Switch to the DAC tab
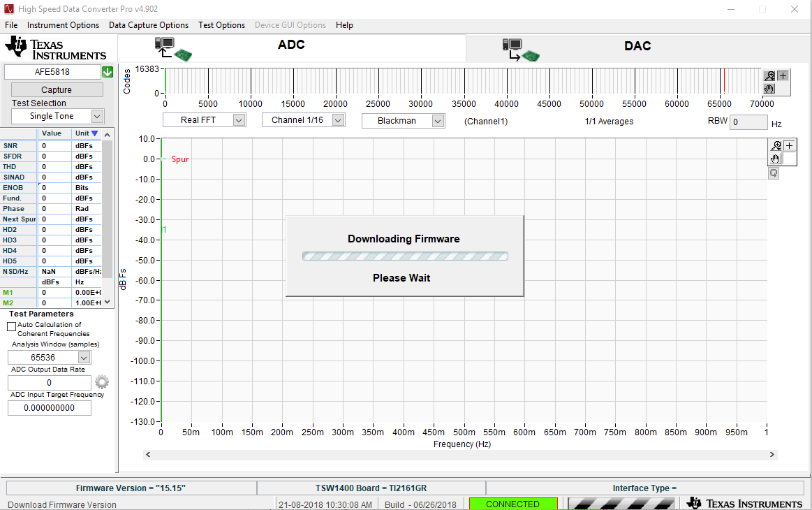The height and width of the screenshot is (510, 812). [x=637, y=50]
